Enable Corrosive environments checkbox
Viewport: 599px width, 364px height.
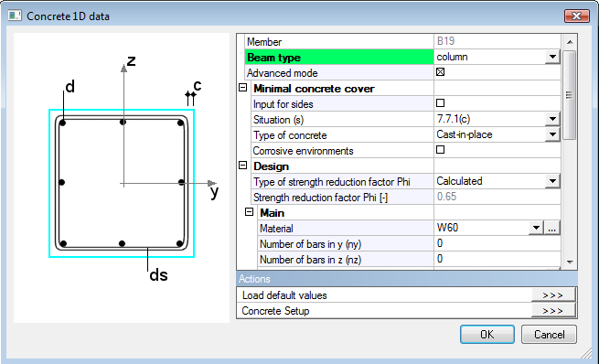pos(440,149)
